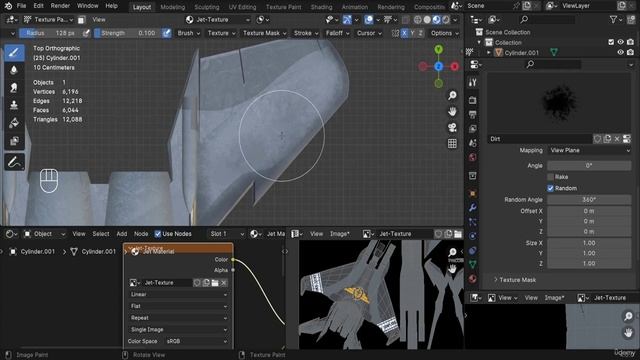Open the Stroke dropdown
This screenshot has height=360, width=640.
tap(306, 33)
